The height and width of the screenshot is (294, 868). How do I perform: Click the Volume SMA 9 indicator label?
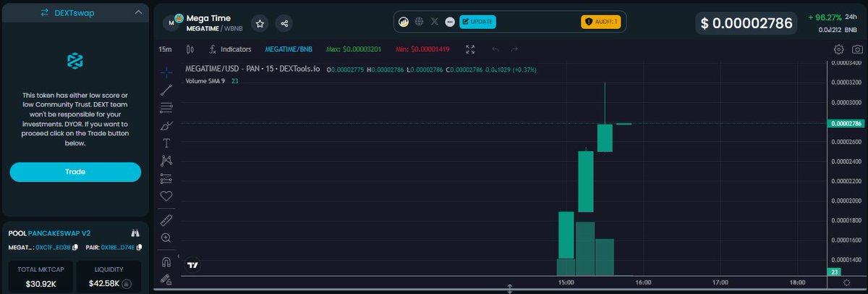[205, 81]
